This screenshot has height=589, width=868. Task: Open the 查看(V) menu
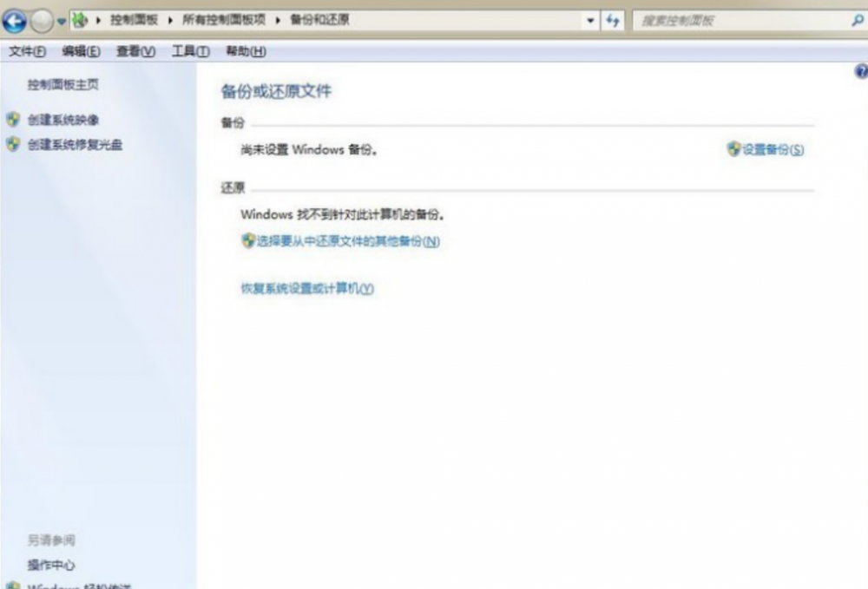click(x=135, y=51)
